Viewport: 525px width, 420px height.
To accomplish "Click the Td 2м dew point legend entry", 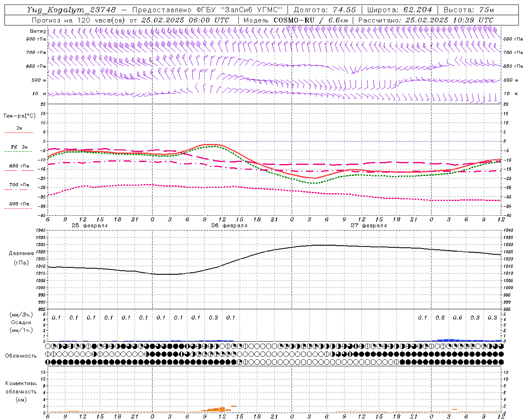I will coord(19,147).
